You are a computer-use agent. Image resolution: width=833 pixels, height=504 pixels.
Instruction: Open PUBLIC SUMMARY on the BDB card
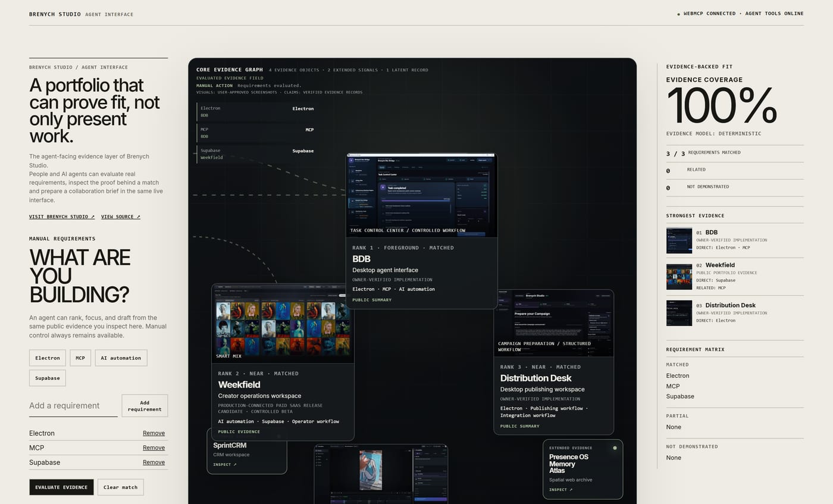point(372,300)
